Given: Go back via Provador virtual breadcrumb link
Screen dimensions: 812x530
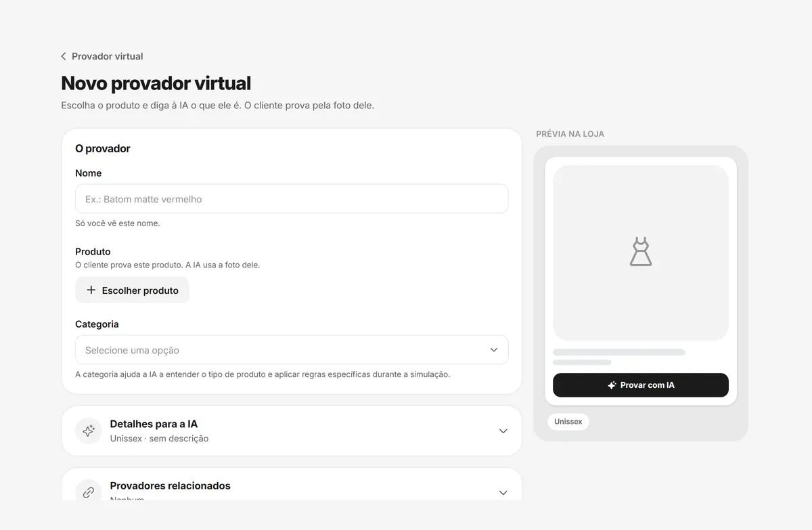Looking at the screenshot, I should (102, 56).
